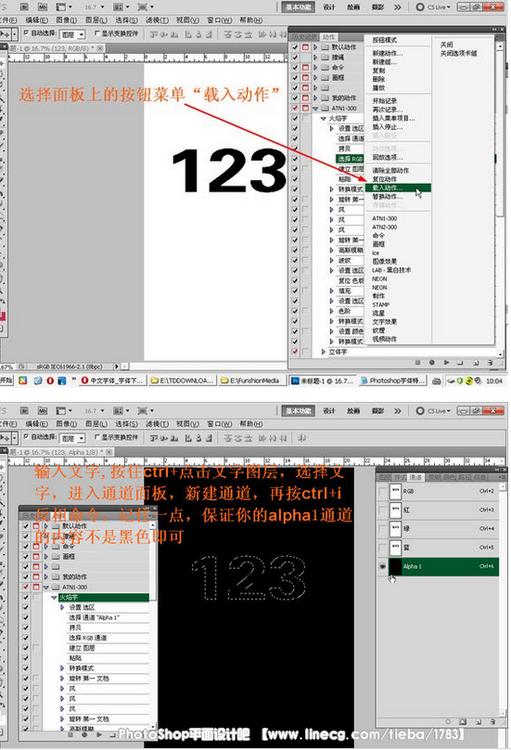Hide the Alpha 1 channel eye
The width and height of the screenshot is (511, 750).
[x=382, y=566]
